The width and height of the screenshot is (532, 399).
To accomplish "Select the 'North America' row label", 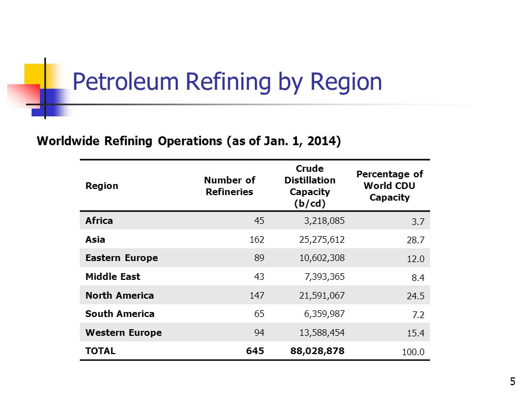I will (x=120, y=295).
